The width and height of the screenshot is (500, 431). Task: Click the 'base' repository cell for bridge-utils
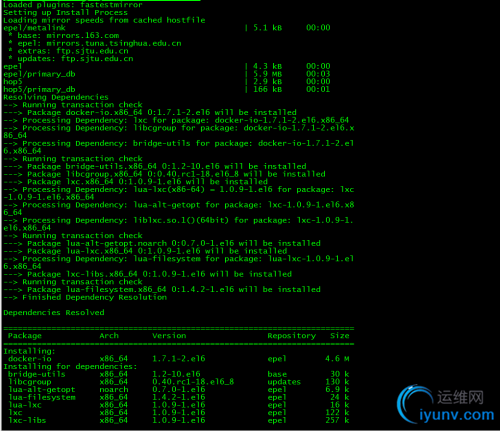[277, 374]
